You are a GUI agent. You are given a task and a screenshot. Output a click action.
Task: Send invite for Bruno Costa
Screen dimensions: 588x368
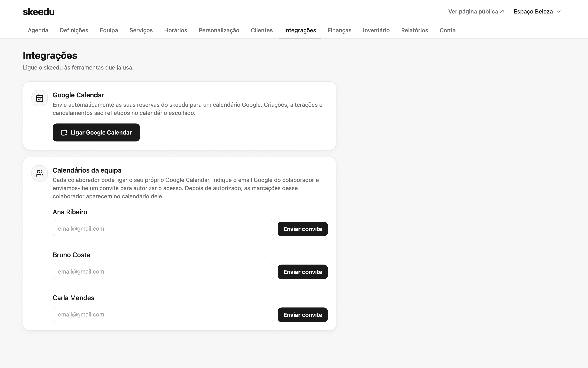point(303,272)
